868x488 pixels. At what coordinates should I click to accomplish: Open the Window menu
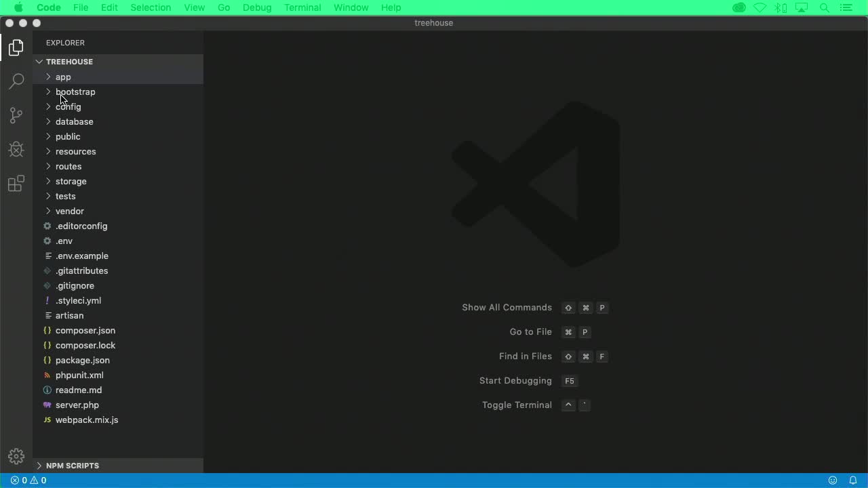coord(351,7)
